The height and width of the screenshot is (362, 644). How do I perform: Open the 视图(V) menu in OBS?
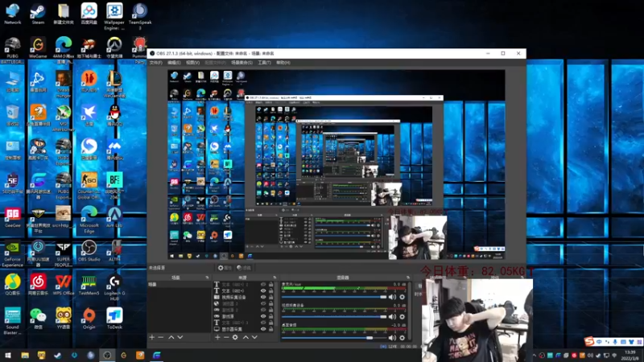click(192, 63)
